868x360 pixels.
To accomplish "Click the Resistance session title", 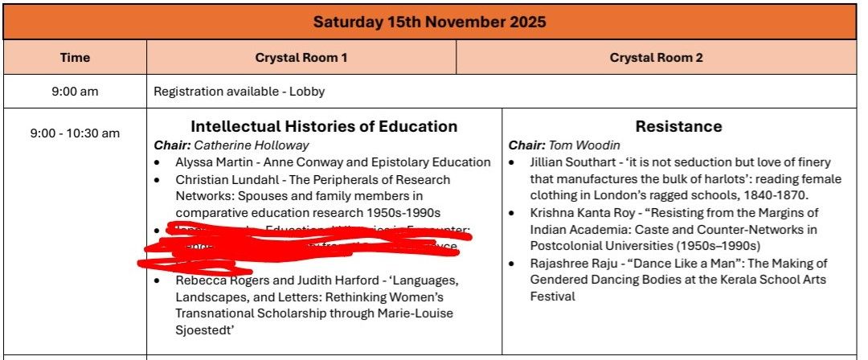I will (678, 127).
